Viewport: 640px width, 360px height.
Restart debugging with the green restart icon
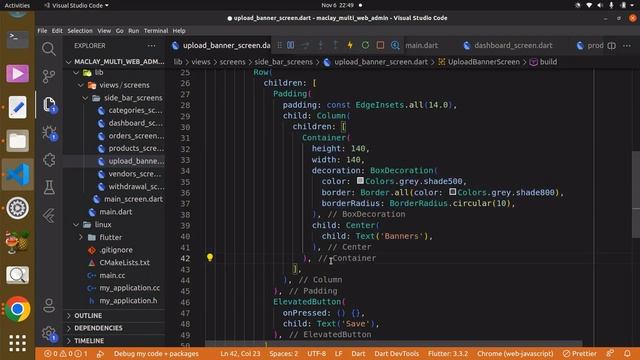tap(365, 45)
